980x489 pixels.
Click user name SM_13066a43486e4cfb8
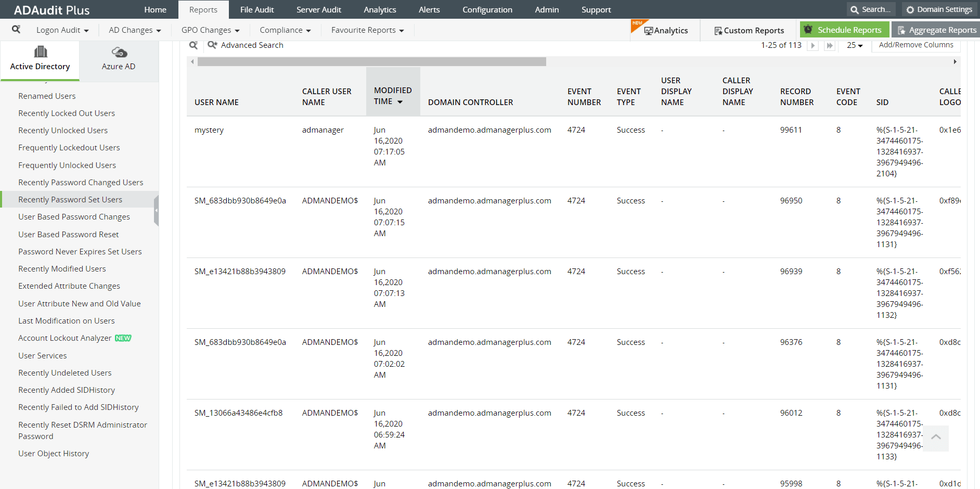coord(239,413)
